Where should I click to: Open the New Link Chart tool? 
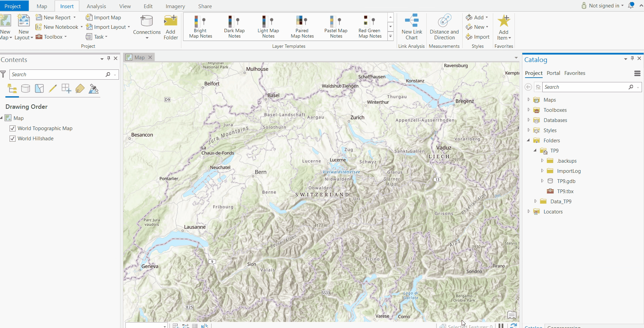411,27
